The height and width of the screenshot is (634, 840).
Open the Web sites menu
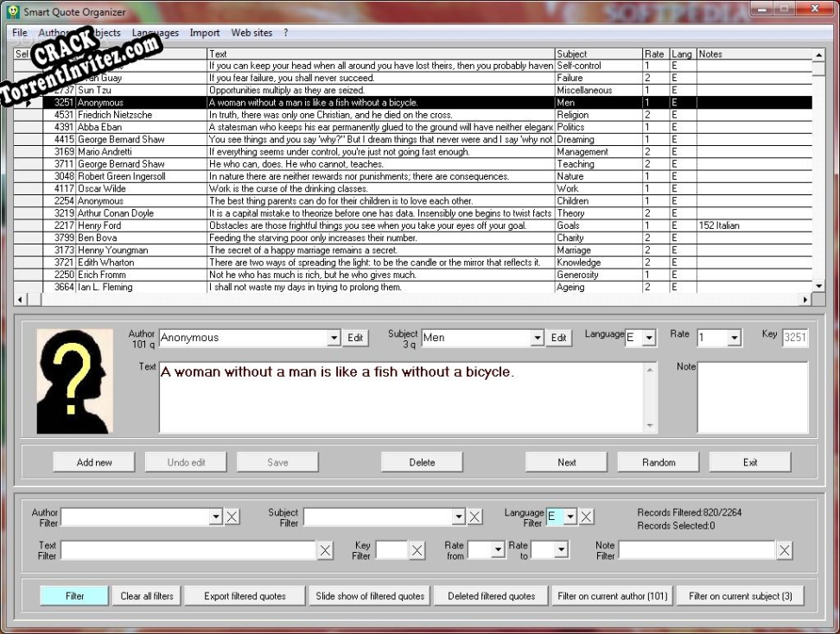click(x=251, y=33)
